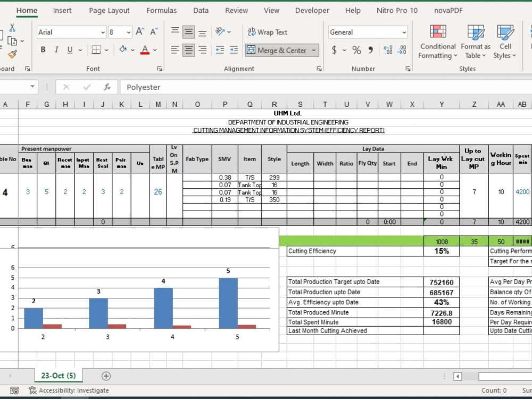This screenshot has width=532, height=399.
Task: Click the Cut scissors icon
Action: pyautogui.click(x=12, y=28)
